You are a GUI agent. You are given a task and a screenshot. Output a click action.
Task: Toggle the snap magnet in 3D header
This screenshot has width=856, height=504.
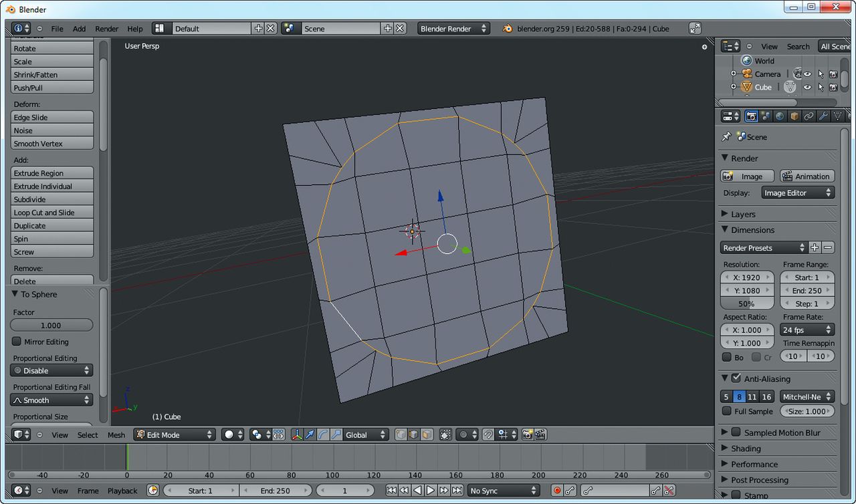coord(488,434)
